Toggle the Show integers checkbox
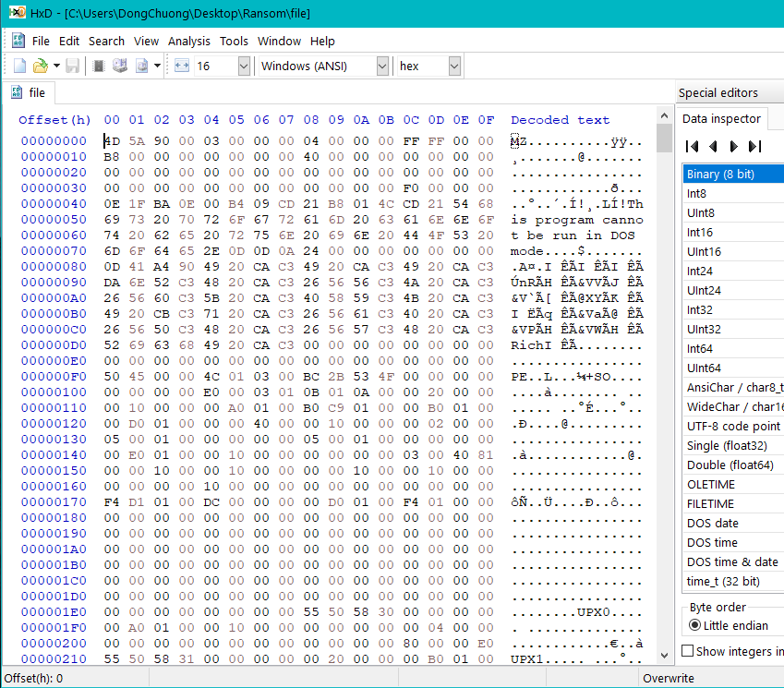Screen dimensions: 784x688 coord(687,650)
